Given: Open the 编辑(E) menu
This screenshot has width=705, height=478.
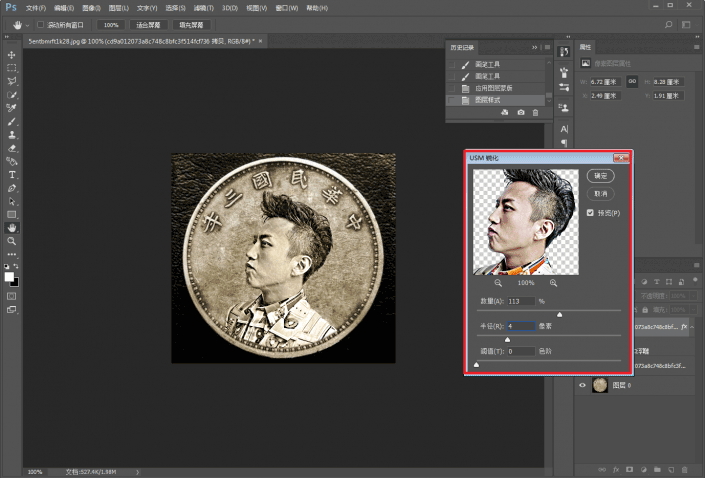Looking at the screenshot, I should click(x=64, y=8).
